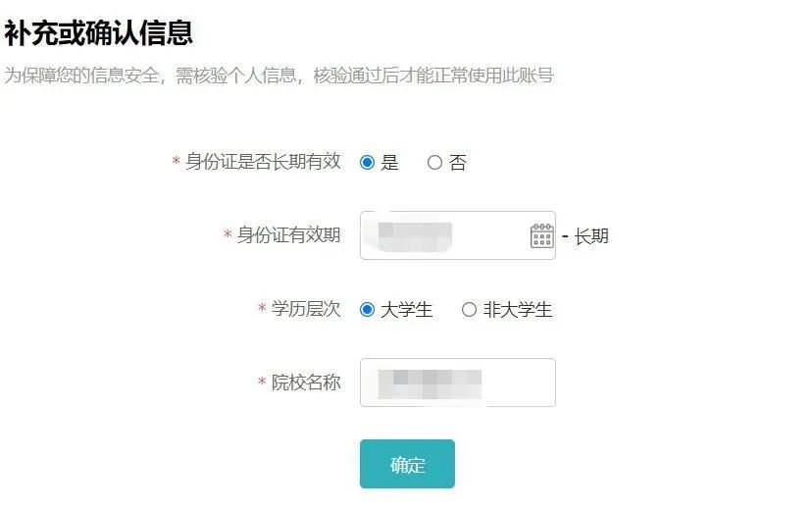Click the 长期 end-date text
This screenshot has height=510, width=812.
(591, 236)
